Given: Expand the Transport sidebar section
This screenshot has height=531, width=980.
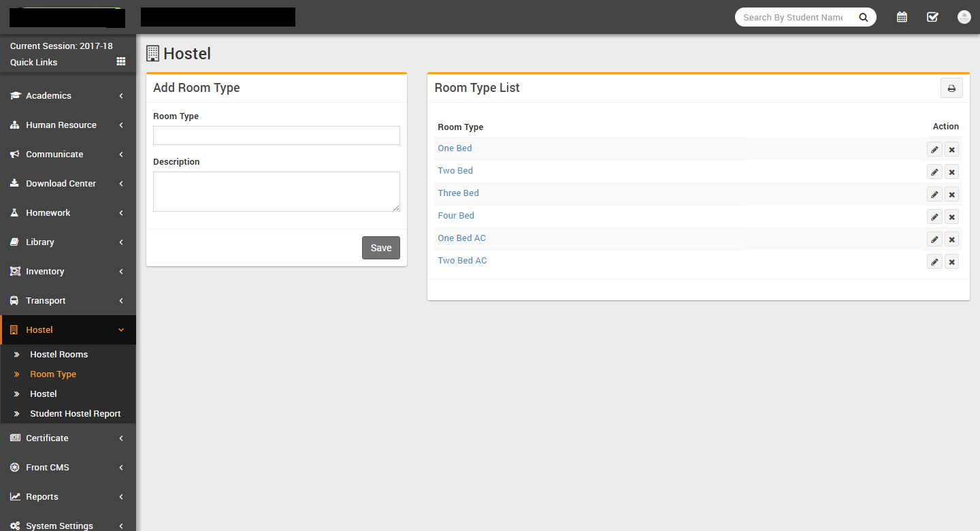Looking at the screenshot, I should click(67, 301).
